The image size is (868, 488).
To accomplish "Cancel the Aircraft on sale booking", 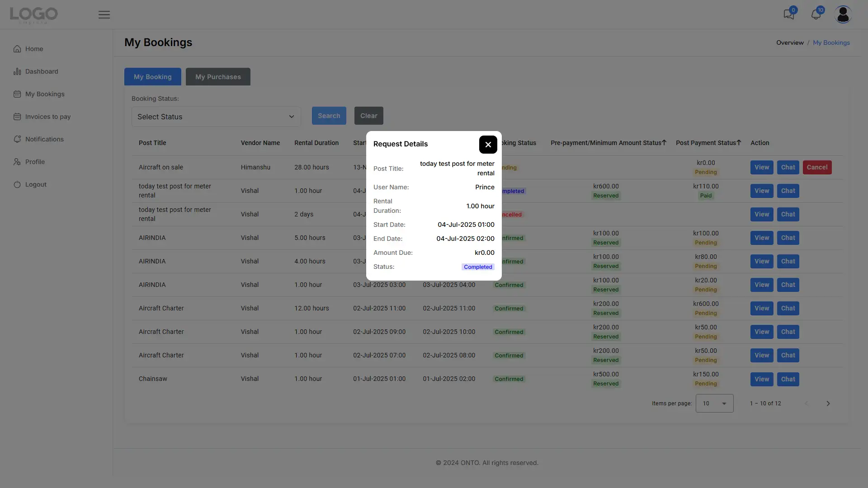I will click(817, 167).
